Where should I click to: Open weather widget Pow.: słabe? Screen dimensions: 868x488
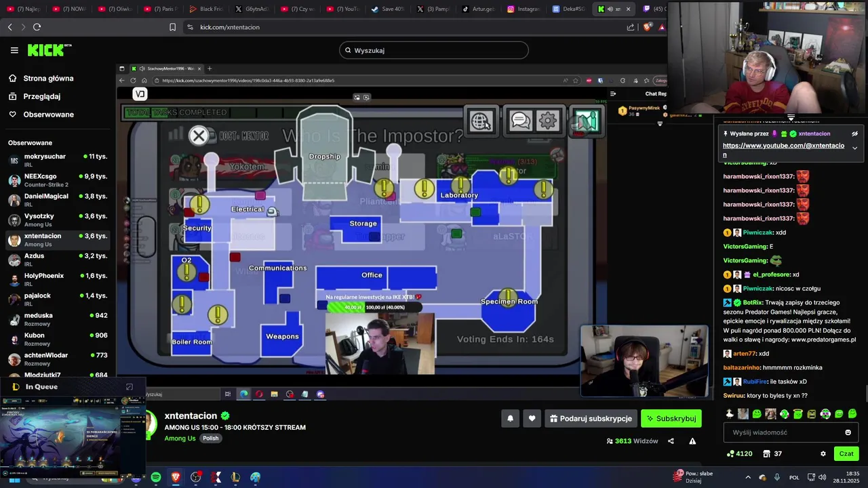pyautogui.click(x=692, y=477)
